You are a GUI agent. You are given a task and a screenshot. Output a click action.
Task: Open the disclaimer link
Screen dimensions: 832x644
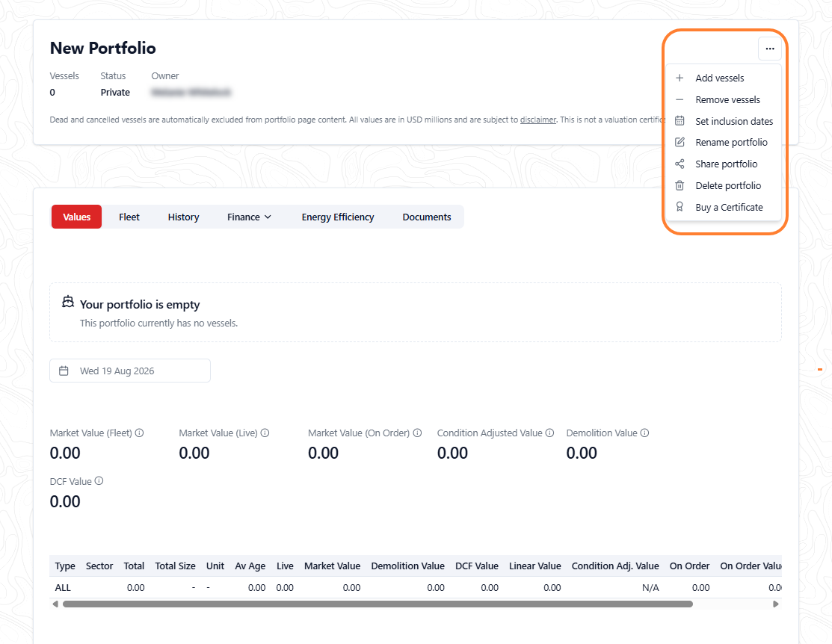(x=538, y=120)
